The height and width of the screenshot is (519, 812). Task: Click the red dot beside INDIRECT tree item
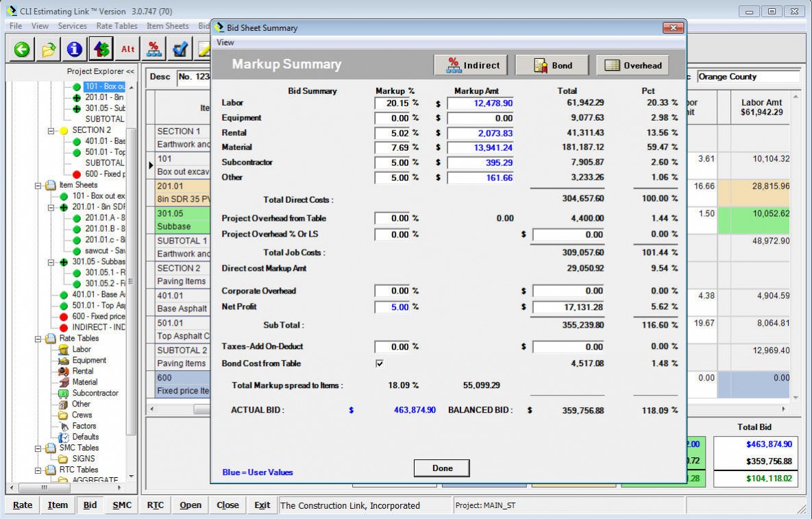pyautogui.click(x=64, y=327)
